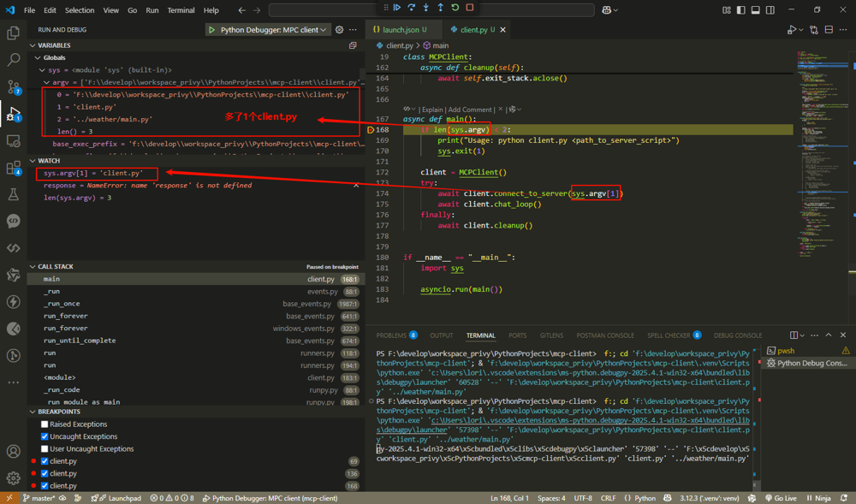Switch to the Debug Console tab
856x504 pixels.
[x=737, y=335]
